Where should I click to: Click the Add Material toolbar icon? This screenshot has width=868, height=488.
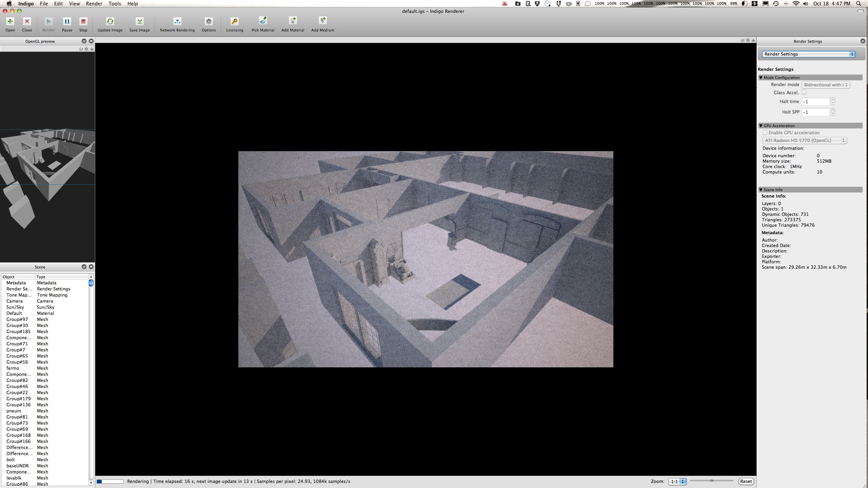tap(293, 21)
